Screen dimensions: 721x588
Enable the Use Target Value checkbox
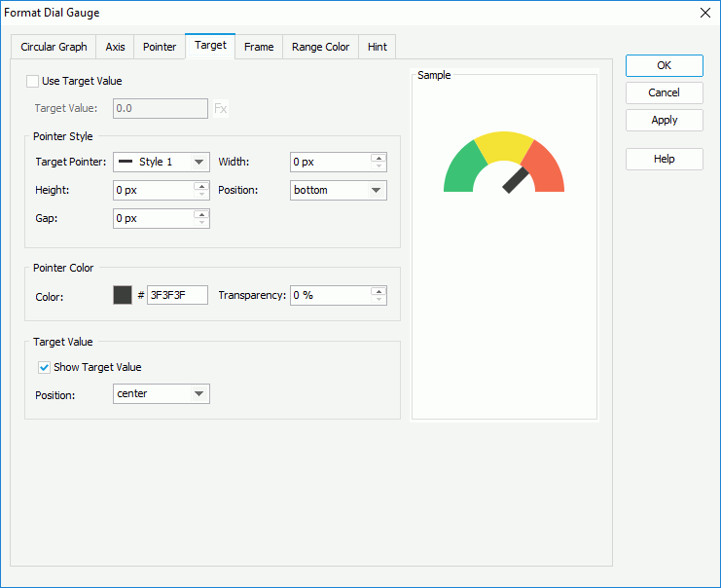(x=33, y=82)
